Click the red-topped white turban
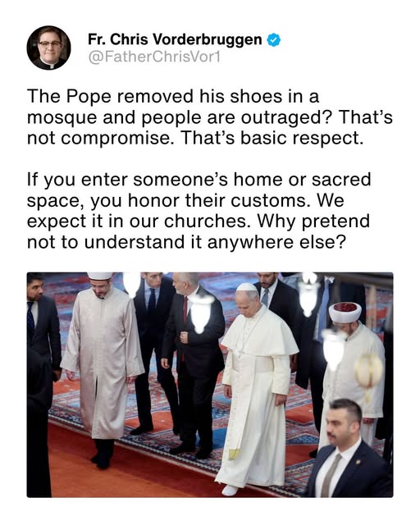Viewport: 420px width, 525px height. point(345,312)
